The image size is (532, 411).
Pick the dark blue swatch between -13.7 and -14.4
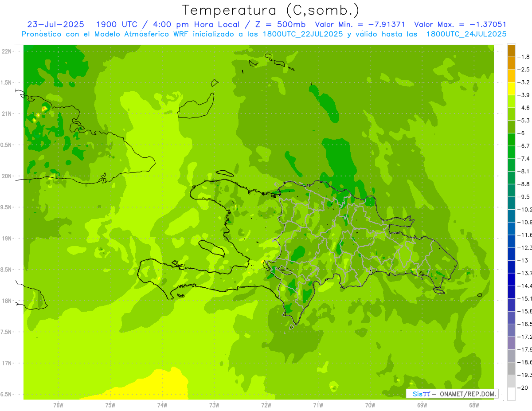pyautogui.click(x=511, y=279)
